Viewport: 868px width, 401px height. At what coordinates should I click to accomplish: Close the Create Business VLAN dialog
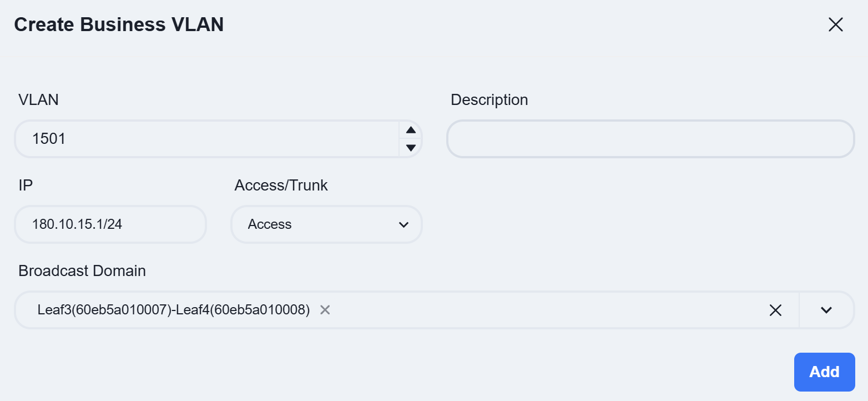tap(835, 25)
